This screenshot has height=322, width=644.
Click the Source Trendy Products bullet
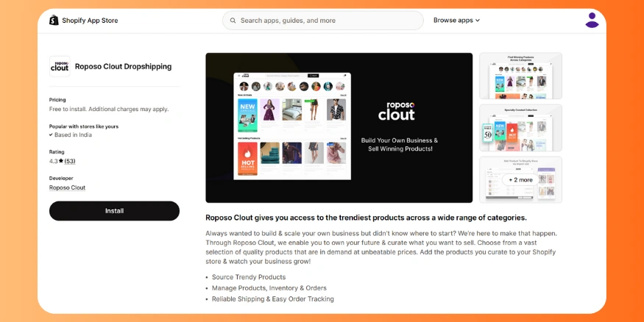point(249,277)
